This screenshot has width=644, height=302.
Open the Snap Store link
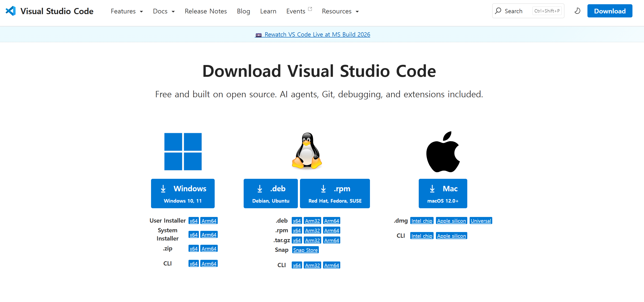pos(305,250)
